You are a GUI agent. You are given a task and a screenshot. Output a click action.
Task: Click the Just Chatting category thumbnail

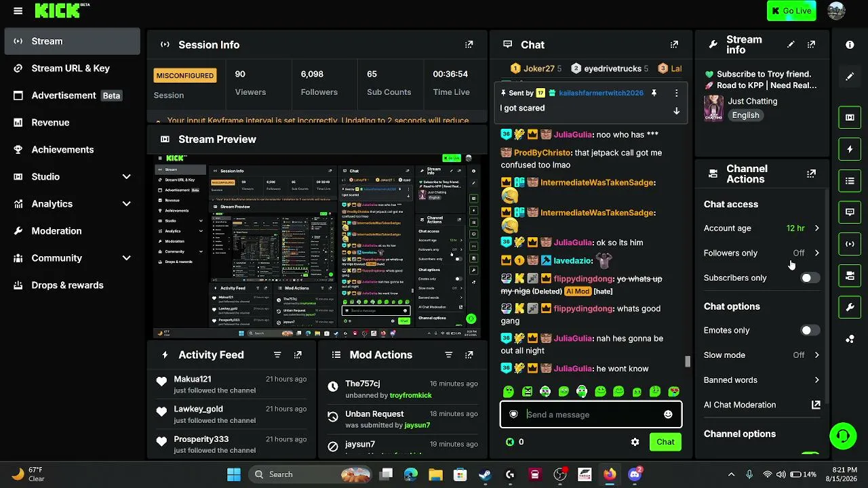(x=713, y=108)
